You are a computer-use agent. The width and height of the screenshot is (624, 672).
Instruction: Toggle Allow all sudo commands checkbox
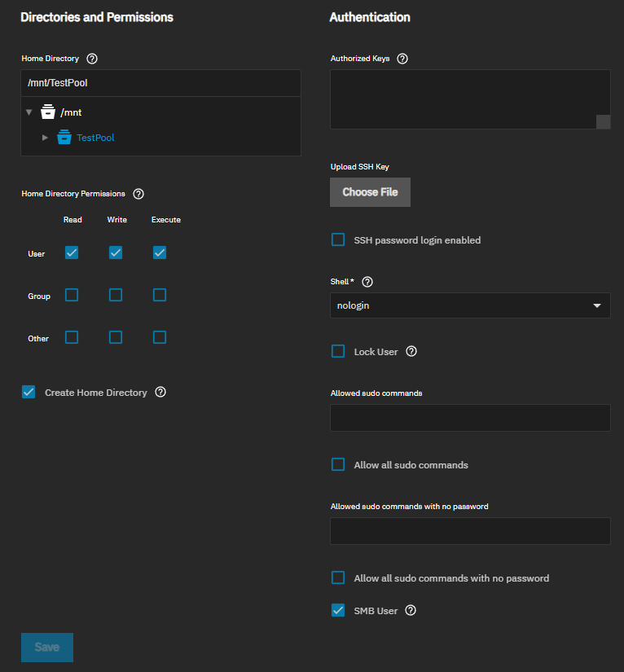coord(338,464)
